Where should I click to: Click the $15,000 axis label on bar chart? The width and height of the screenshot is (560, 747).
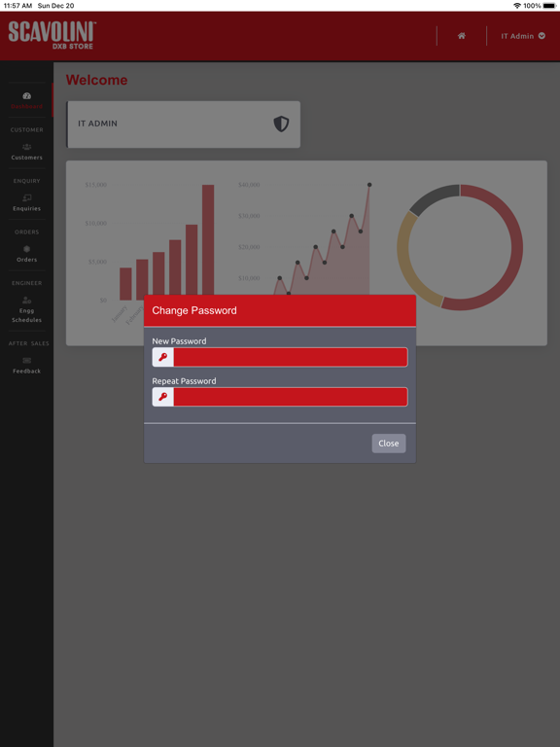pos(95,185)
